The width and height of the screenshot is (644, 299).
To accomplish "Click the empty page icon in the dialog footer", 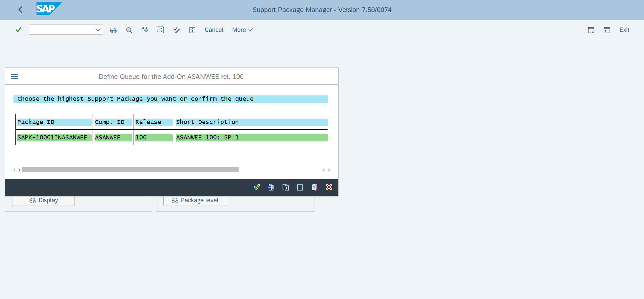I will pos(300,187).
